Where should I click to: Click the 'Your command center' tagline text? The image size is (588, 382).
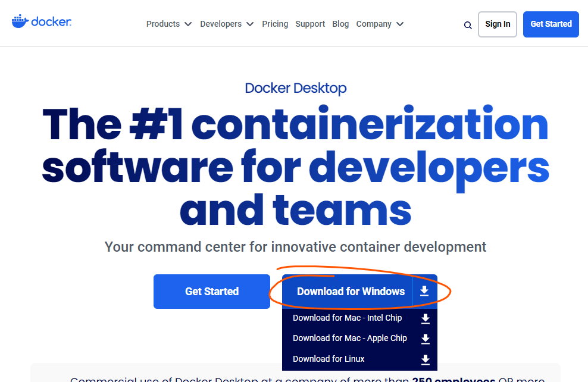pyautogui.click(x=296, y=247)
